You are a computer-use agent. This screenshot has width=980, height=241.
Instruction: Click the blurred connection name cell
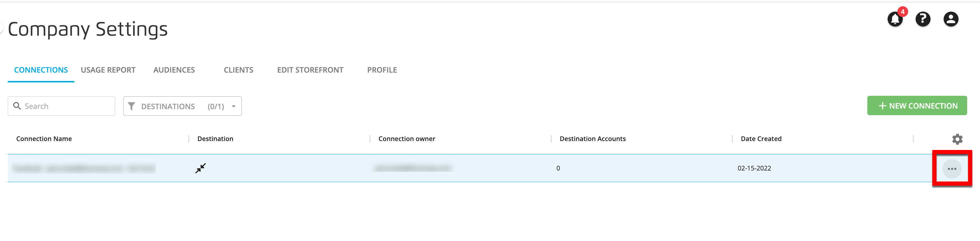84,168
